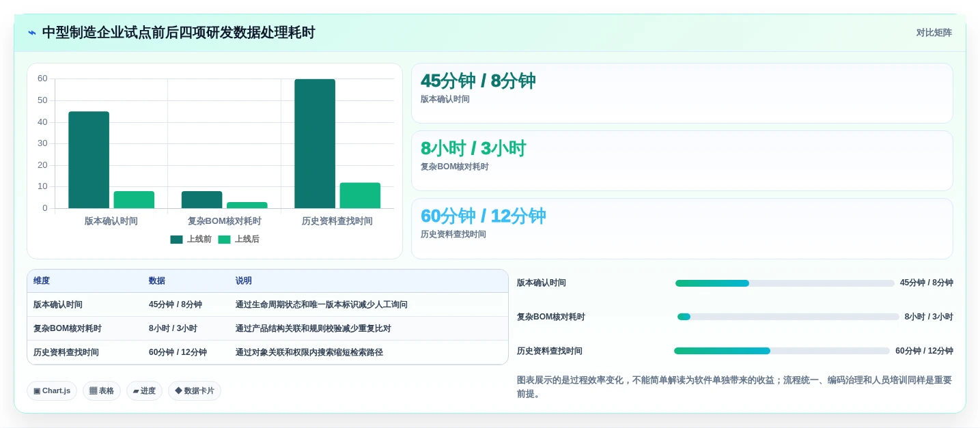The image size is (980, 428).
Task: Click the 对比矩阵 label in header
Action: point(934,33)
